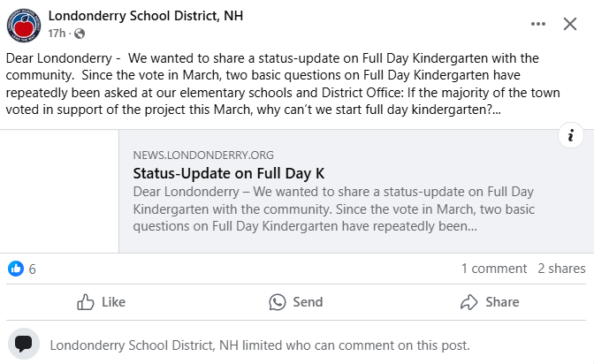
Task: Click the article preview description text
Action: point(333,209)
